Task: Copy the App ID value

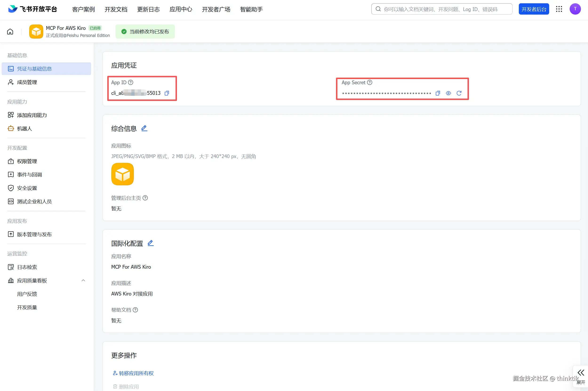Action: 167,93
